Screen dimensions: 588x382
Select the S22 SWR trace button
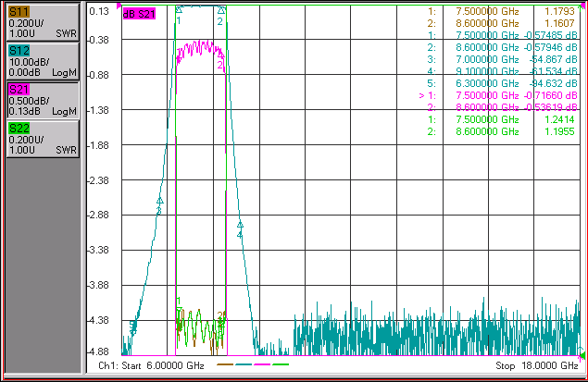(x=43, y=139)
